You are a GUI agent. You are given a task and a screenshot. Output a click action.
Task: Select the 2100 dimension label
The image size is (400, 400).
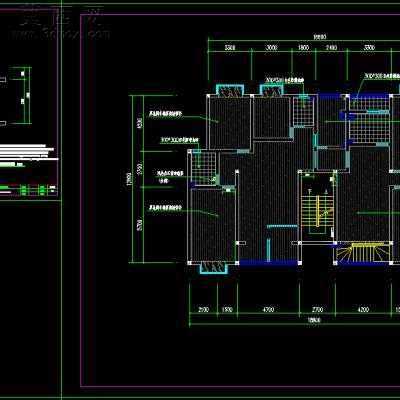pyautogui.click(x=203, y=310)
